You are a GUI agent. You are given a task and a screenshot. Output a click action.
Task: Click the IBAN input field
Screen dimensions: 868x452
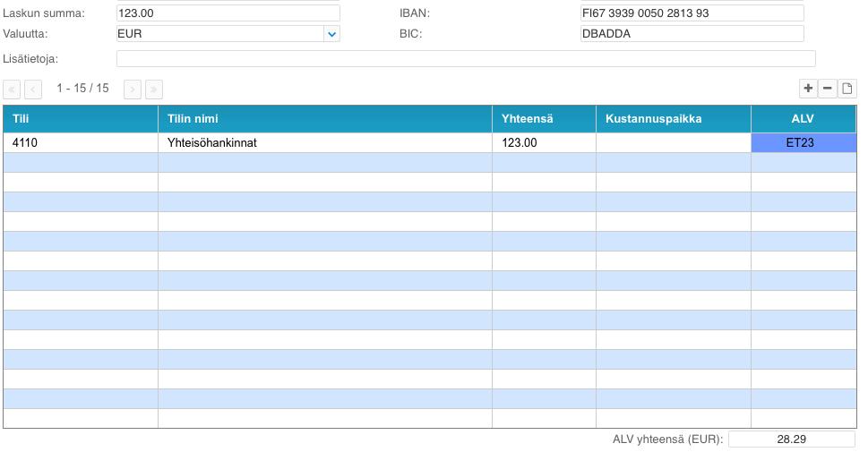[x=692, y=13]
